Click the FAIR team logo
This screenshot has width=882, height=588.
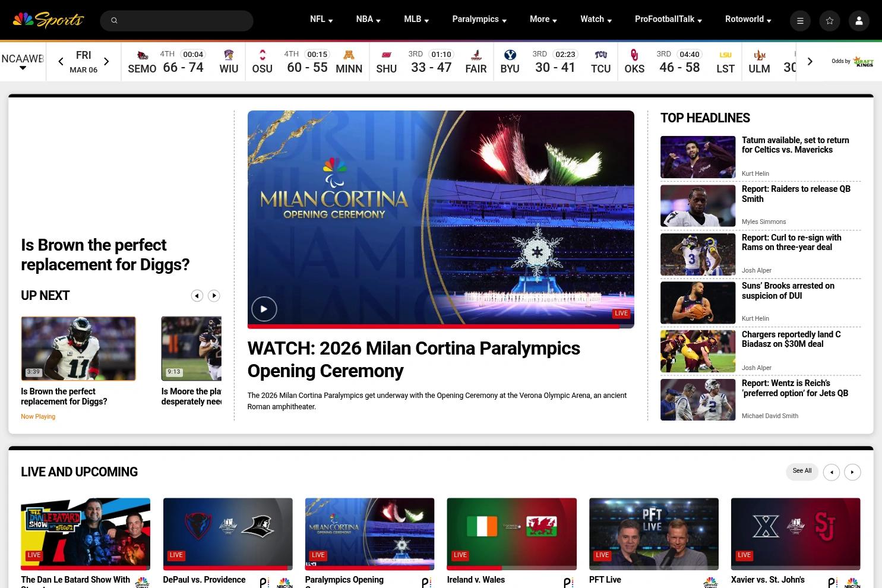coord(476,55)
